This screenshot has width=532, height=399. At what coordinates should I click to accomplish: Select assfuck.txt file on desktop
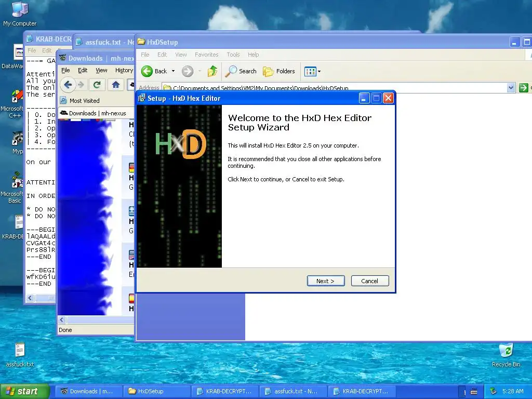[20, 355]
